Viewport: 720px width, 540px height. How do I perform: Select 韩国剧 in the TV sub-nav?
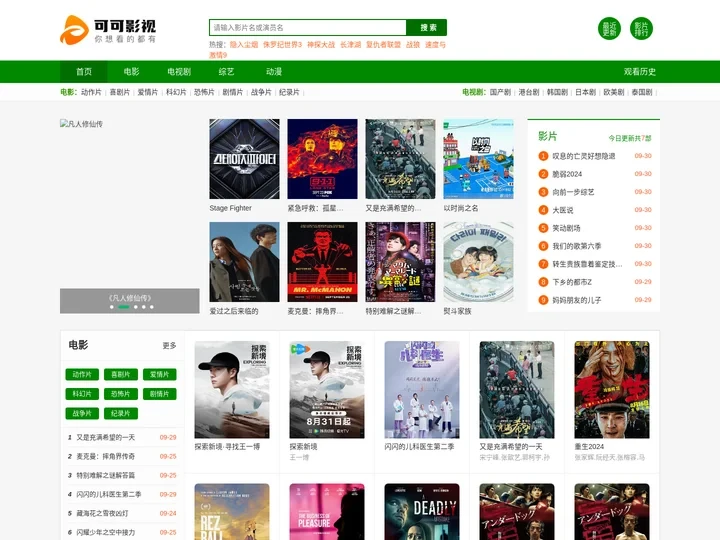coord(557,92)
